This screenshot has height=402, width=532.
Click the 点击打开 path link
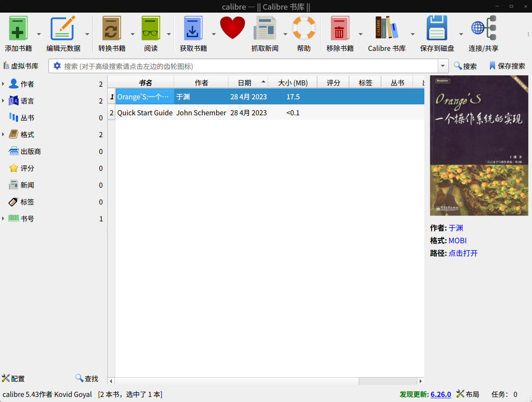click(x=463, y=253)
